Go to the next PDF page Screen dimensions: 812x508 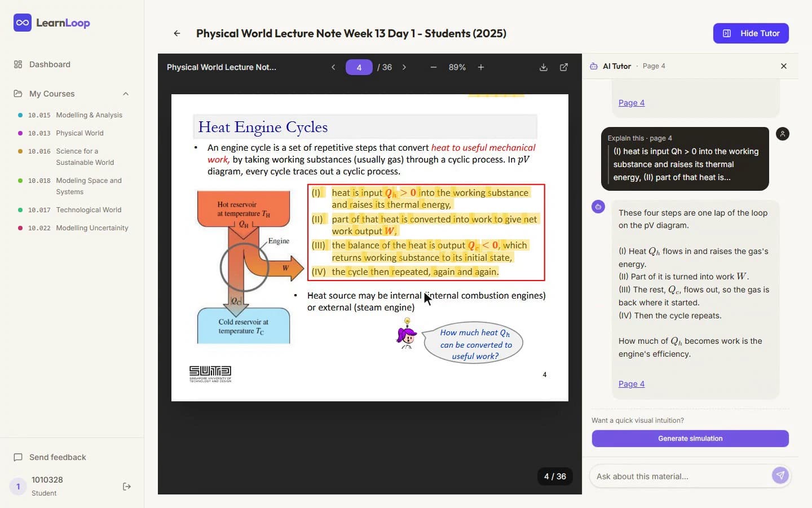(404, 67)
